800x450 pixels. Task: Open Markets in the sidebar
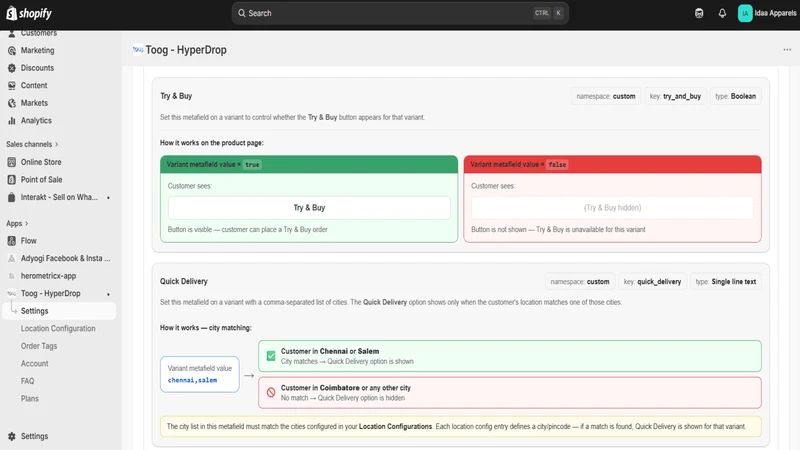(x=34, y=103)
